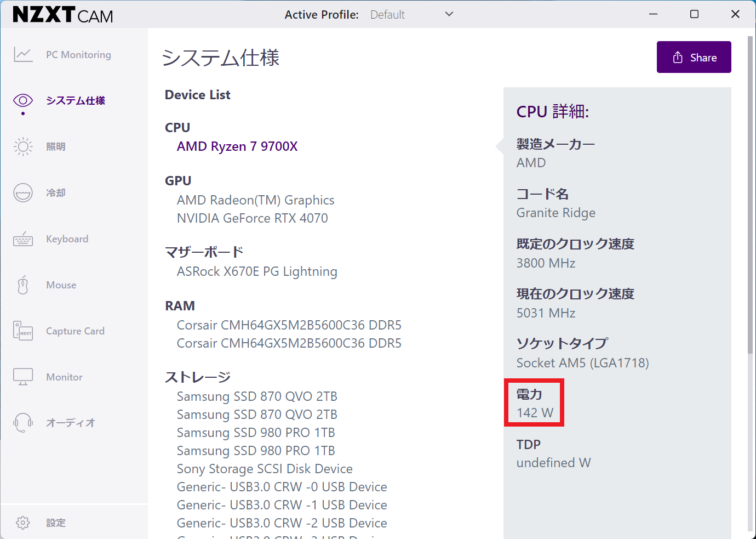Select second Corsair CMH64GX5M2B5600C36 DDR5 module

289,343
